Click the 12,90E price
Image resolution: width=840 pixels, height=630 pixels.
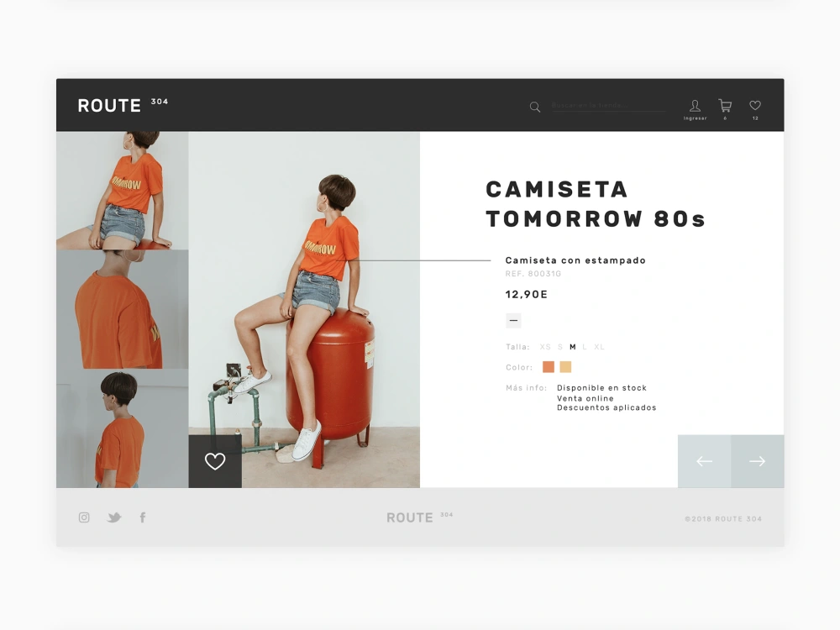(527, 294)
